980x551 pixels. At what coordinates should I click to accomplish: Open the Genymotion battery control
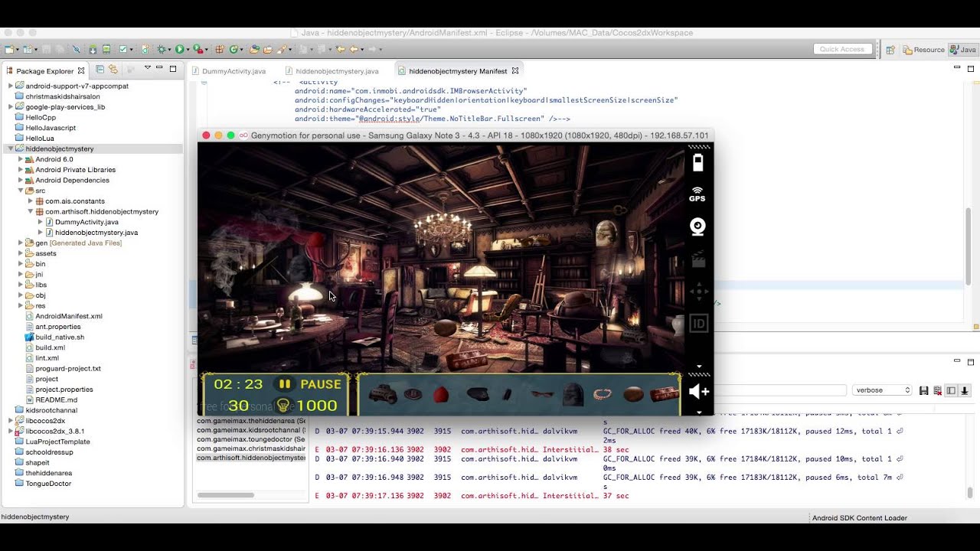click(697, 162)
